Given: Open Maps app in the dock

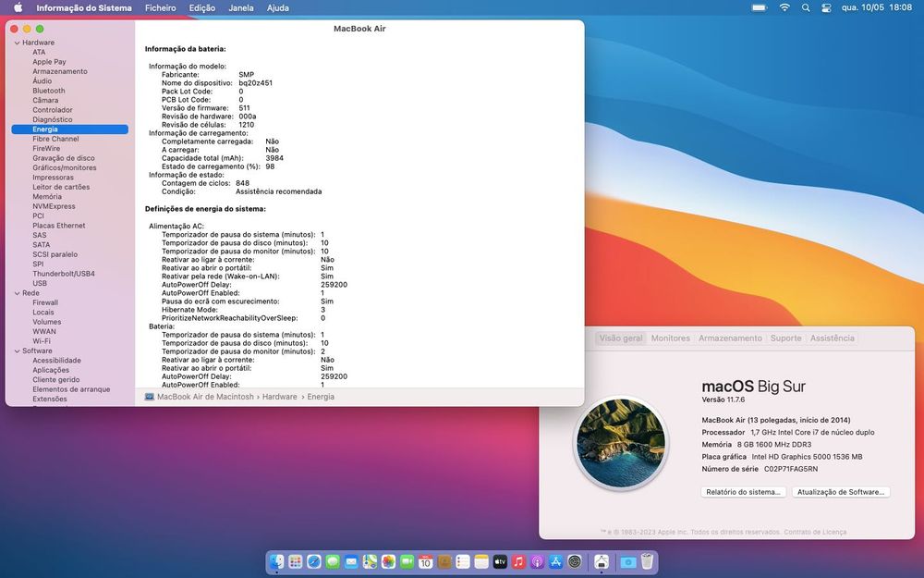Looking at the screenshot, I should 370,562.
